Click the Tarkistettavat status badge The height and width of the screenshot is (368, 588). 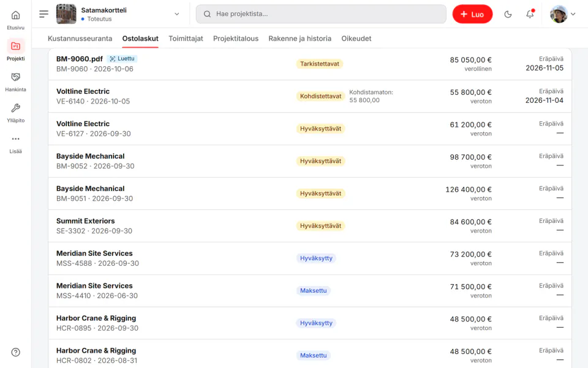click(x=320, y=64)
